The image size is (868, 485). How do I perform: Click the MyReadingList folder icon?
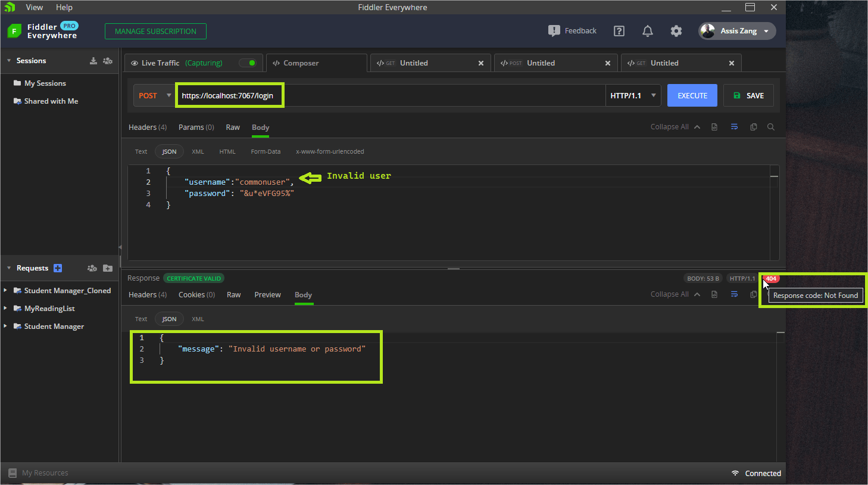[x=17, y=309]
